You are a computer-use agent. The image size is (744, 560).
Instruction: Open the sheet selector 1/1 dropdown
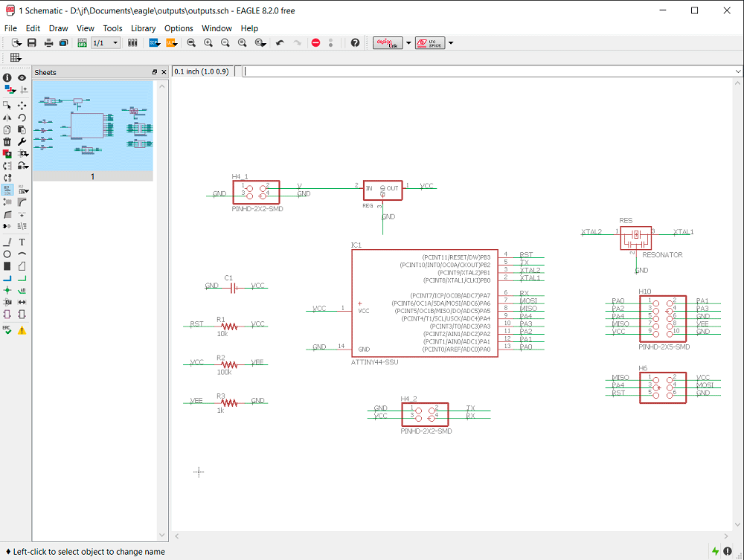coord(106,42)
